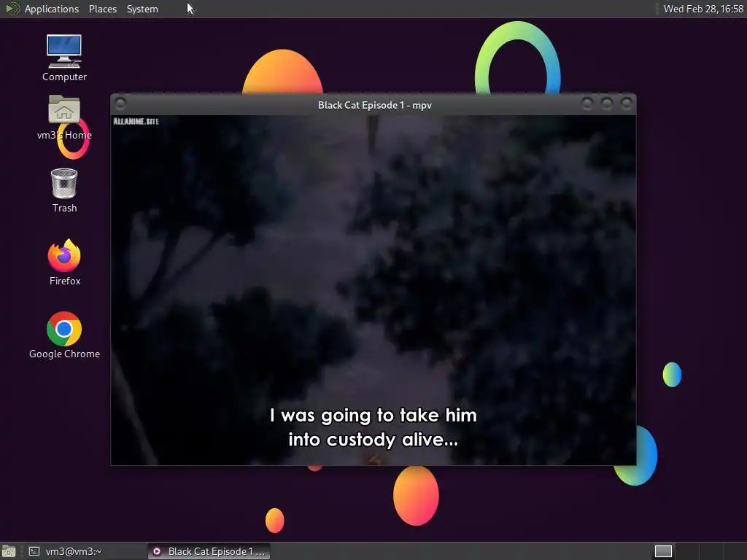
Task: Click the show desktop icon in bottom panel
Action: tap(9, 551)
